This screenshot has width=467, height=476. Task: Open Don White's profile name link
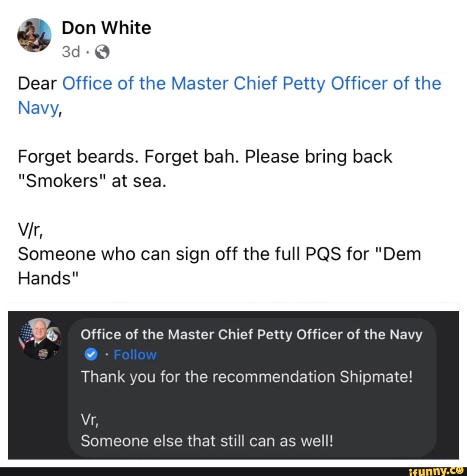click(106, 28)
